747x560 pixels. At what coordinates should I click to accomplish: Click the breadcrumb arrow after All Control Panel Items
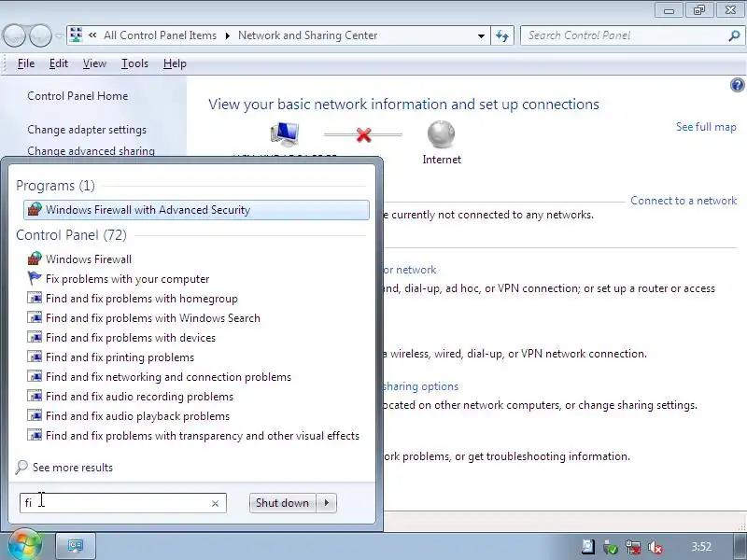pyautogui.click(x=227, y=35)
